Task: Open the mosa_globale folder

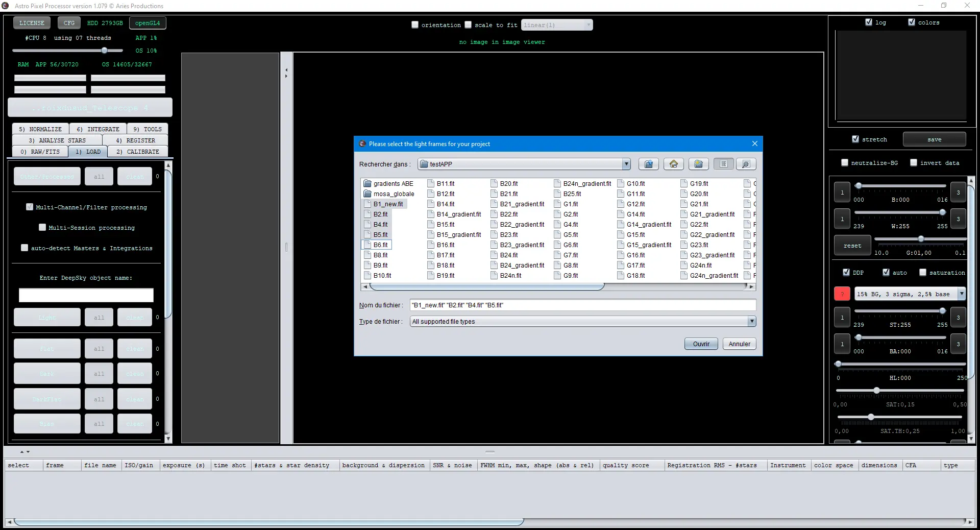Action: (x=388, y=194)
